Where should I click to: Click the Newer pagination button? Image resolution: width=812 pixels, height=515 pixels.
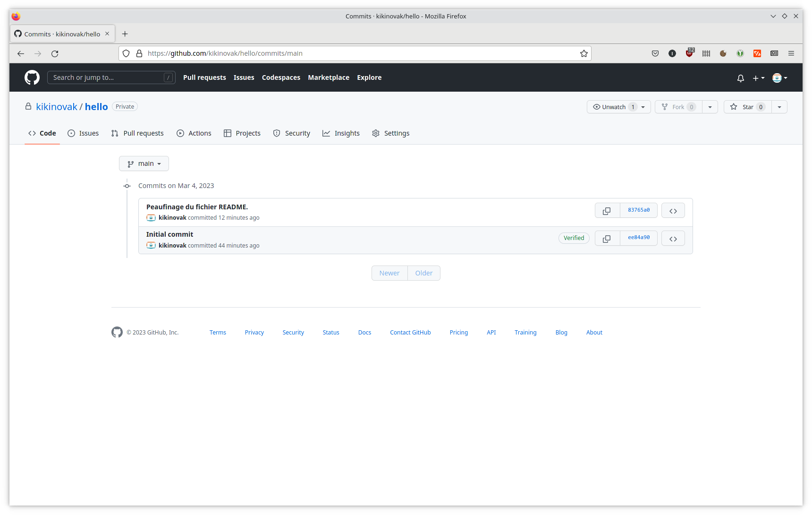pos(389,273)
